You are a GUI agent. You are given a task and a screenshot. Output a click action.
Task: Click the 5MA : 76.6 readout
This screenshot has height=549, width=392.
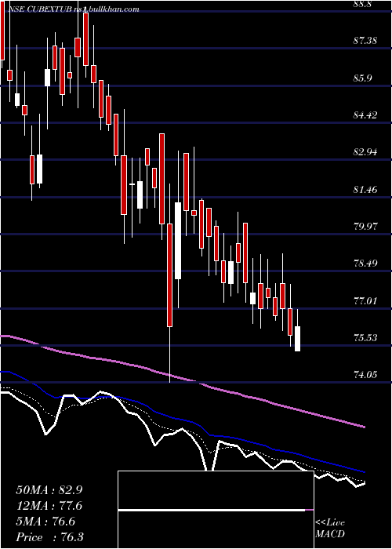(x=45, y=522)
